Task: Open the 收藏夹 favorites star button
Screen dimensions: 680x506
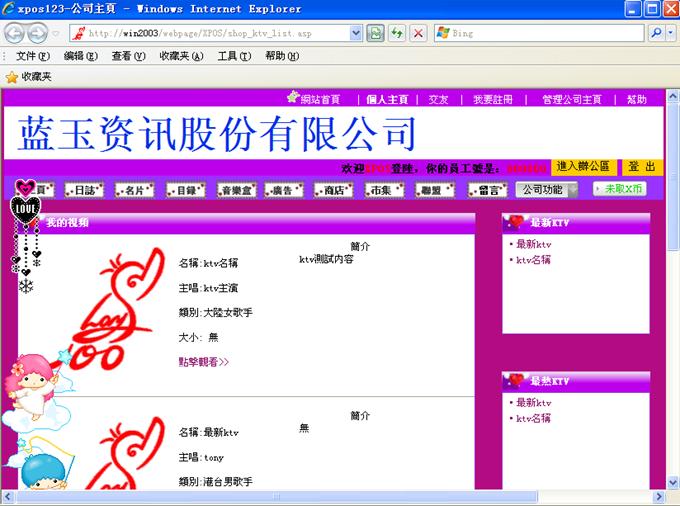Action: (27, 76)
